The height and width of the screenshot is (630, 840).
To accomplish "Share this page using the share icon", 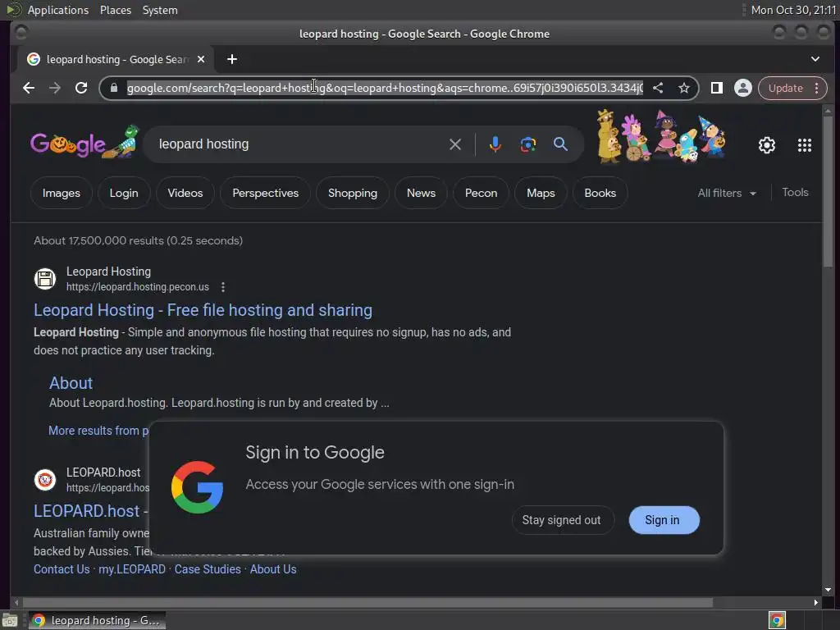I will pos(658,88).
